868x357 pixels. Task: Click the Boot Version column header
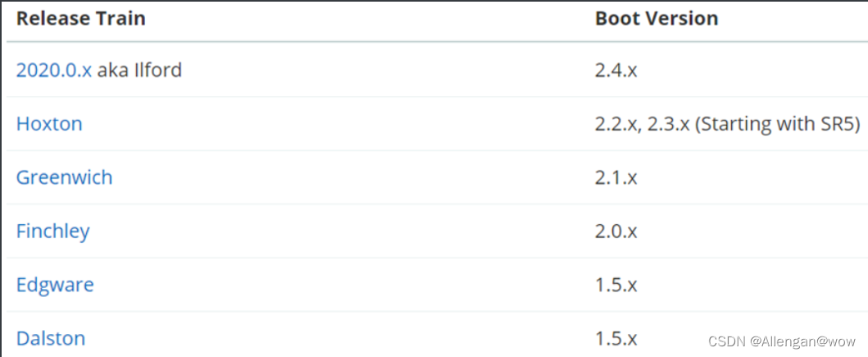click(x=657, y=19)
